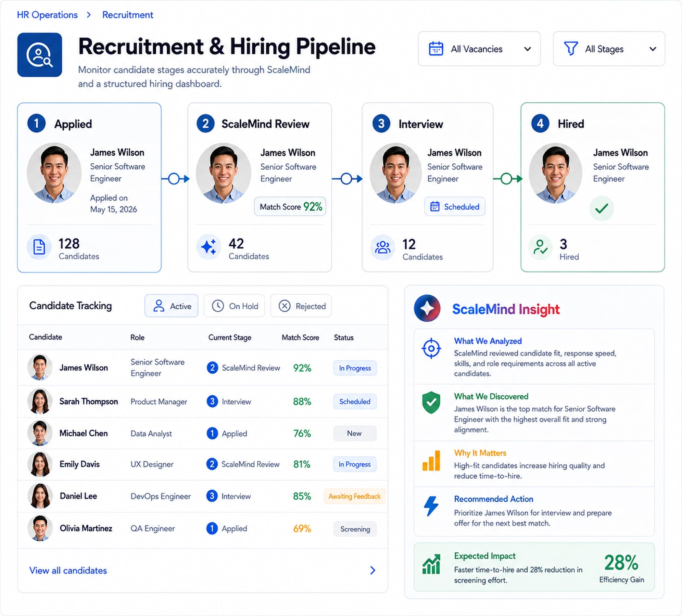Click the funnel filter icon in All Stages
Viewport: 682px width, 616px height.
coord(571,48)
